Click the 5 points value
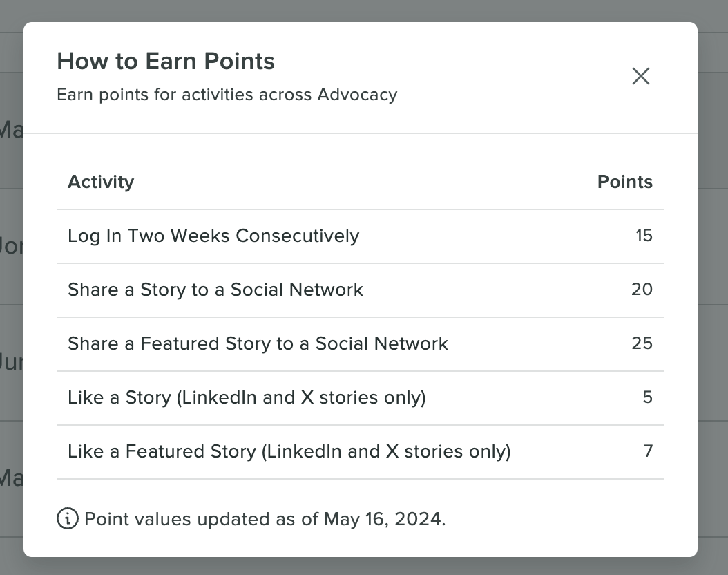Viewport: 728px width, 575px height. point(648,397)
